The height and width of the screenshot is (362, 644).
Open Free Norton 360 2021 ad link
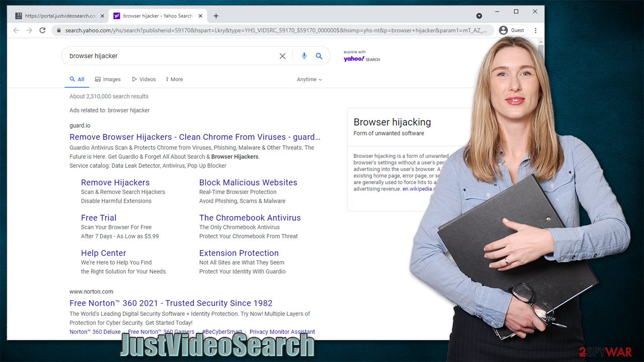coord(171,303)
